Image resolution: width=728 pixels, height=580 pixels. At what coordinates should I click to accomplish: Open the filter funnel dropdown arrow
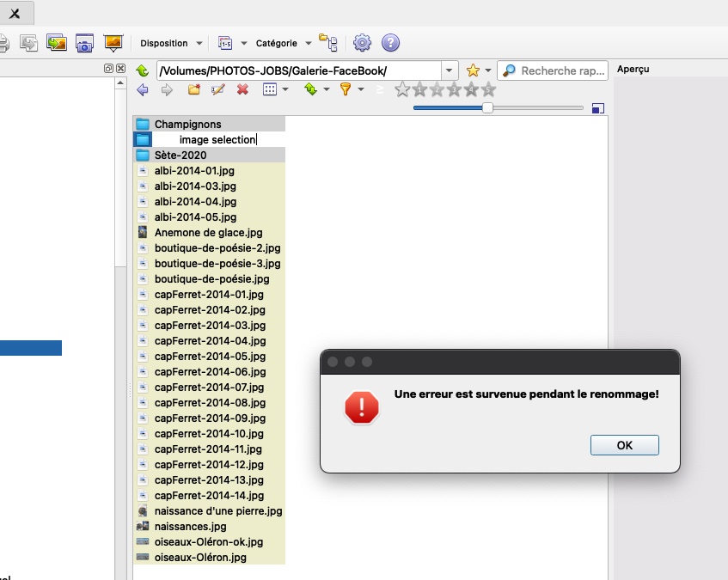click(x=361, y=89)
